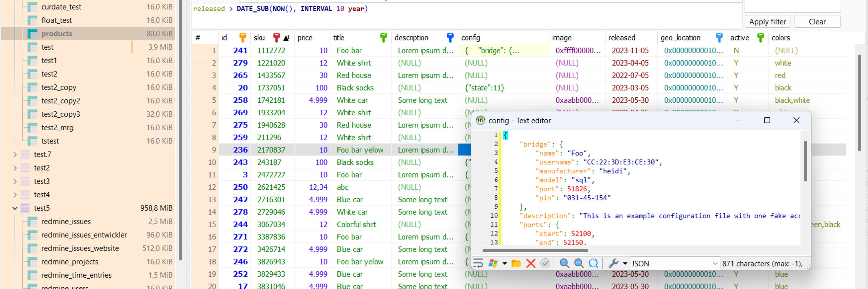Screen dimensions: 868x289
Task: Expand the test.7 database node
Action: 15,154
